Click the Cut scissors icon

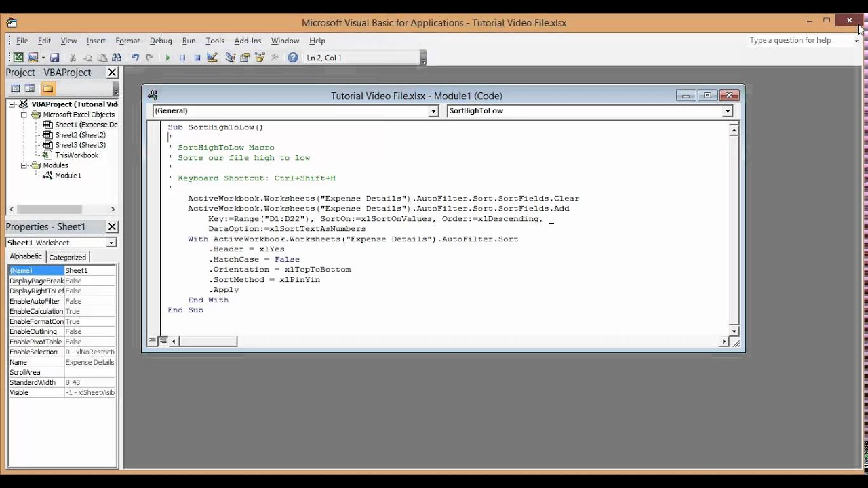(73, 58)
